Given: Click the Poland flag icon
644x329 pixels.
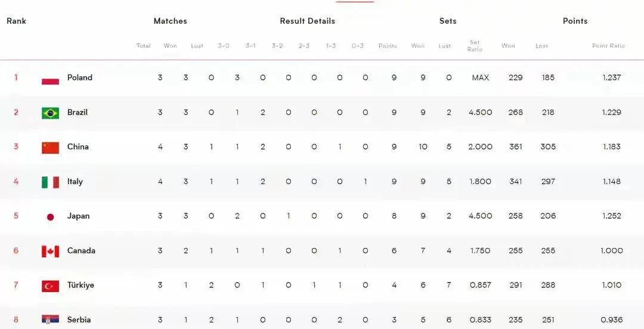Looking at the screenshot, I should 50,80.
